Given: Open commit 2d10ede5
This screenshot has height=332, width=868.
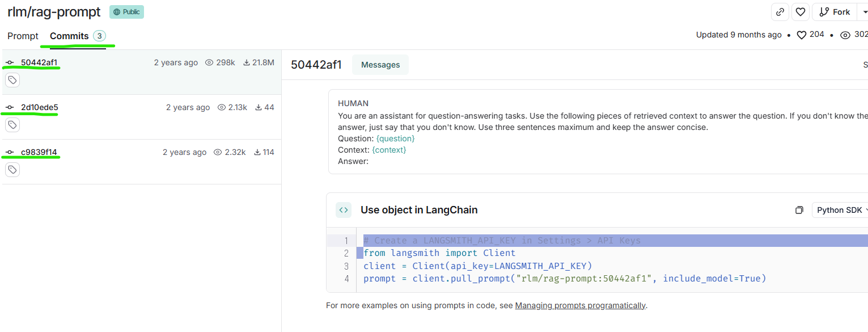Looking at the screenshot, I should pyautogui.click(x=40, y=107).
